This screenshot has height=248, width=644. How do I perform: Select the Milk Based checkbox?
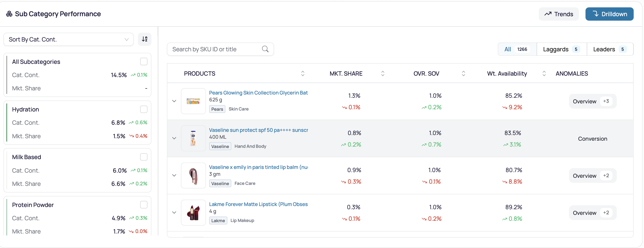click(x=144, y=157)
